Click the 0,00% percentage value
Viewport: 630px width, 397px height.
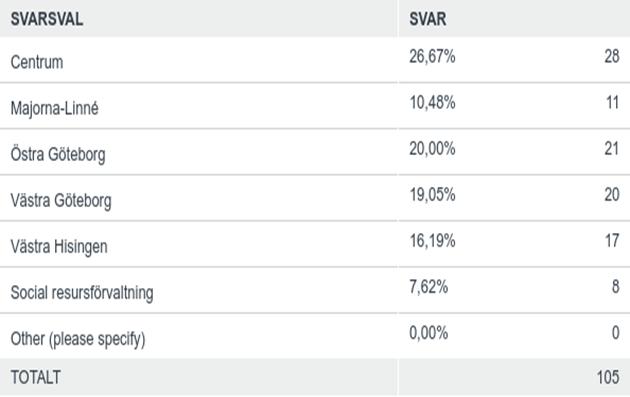(x=428, y=333)
